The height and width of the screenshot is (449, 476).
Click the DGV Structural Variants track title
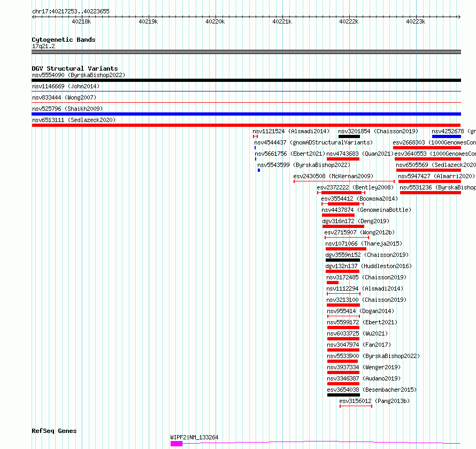(75, 69)
